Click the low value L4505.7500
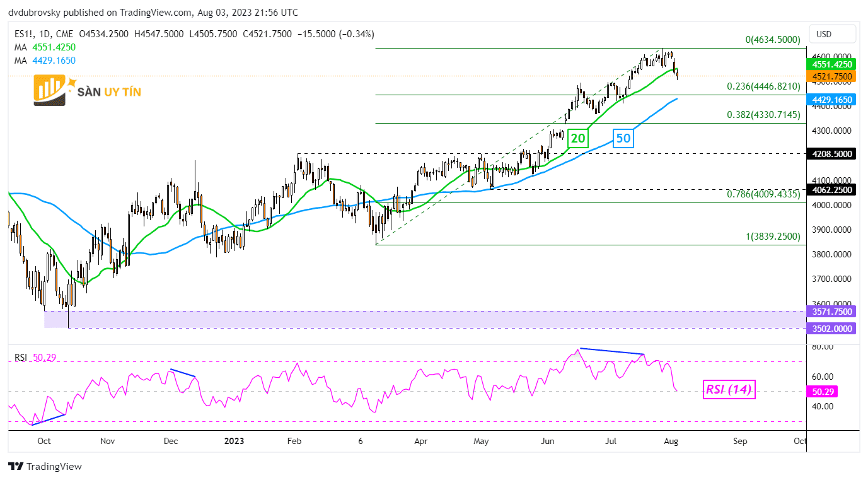868x480 pixels. click(x=214, y=34)
